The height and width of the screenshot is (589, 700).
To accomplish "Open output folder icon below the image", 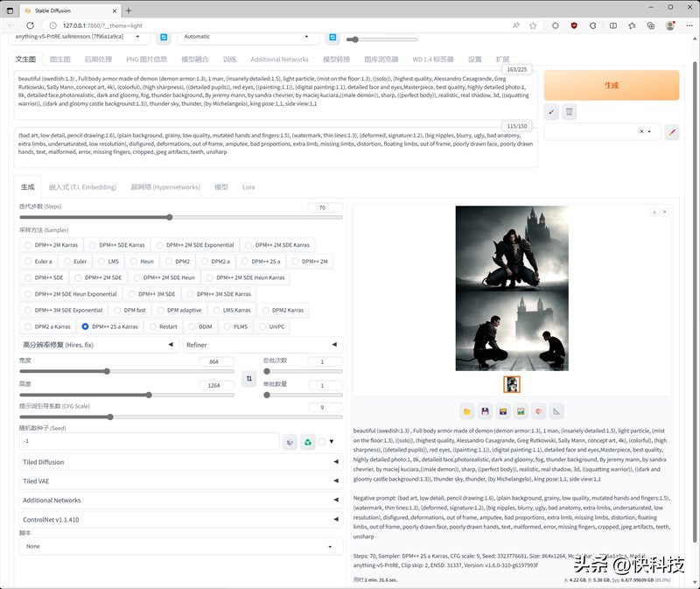I will 467,411.
